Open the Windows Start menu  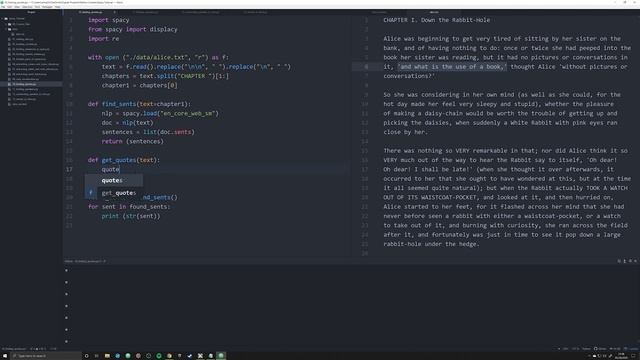tap(5, 356)
